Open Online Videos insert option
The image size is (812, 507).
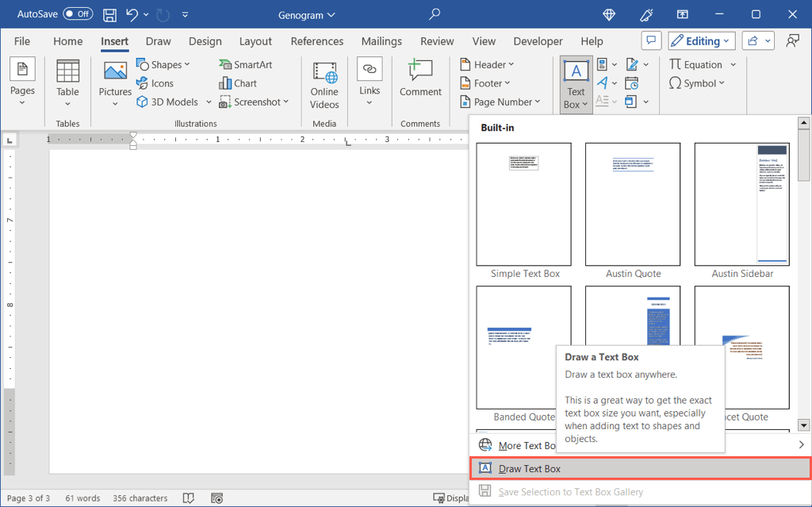click(324, 85)
